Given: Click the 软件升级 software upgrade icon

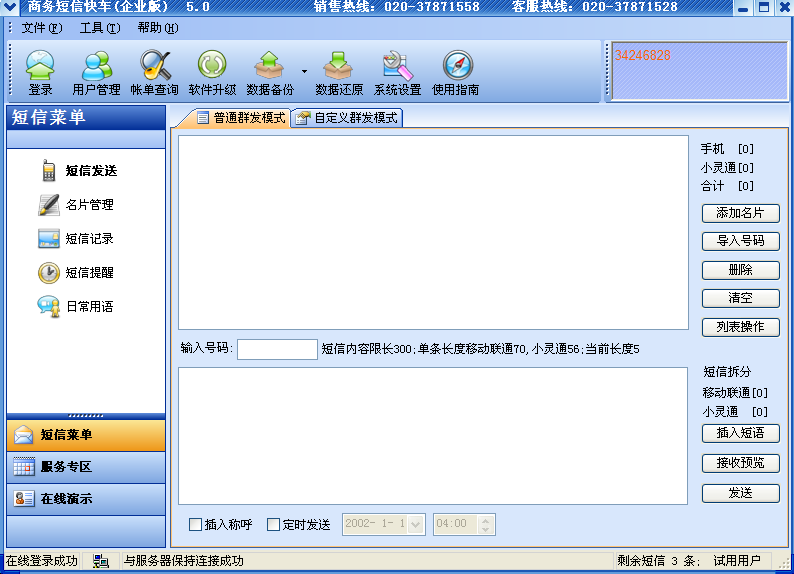Looking at the screenshot, I should click(212, 72).
